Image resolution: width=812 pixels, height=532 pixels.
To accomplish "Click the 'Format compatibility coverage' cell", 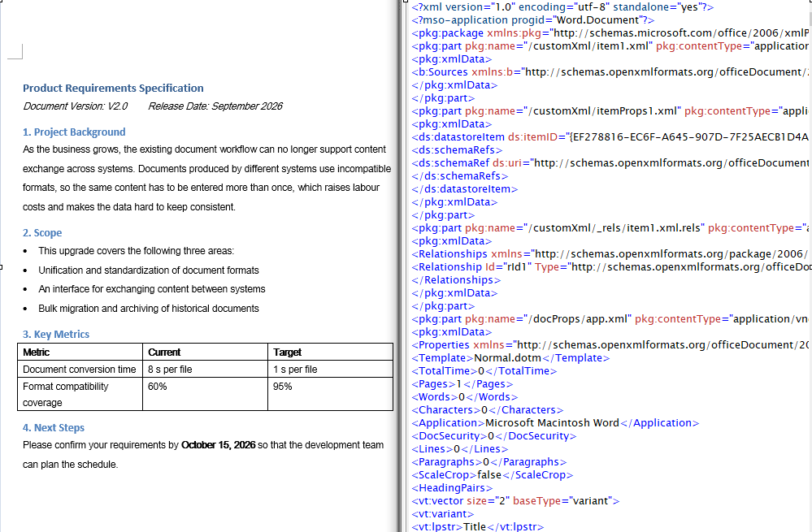I will pos(80,395).
